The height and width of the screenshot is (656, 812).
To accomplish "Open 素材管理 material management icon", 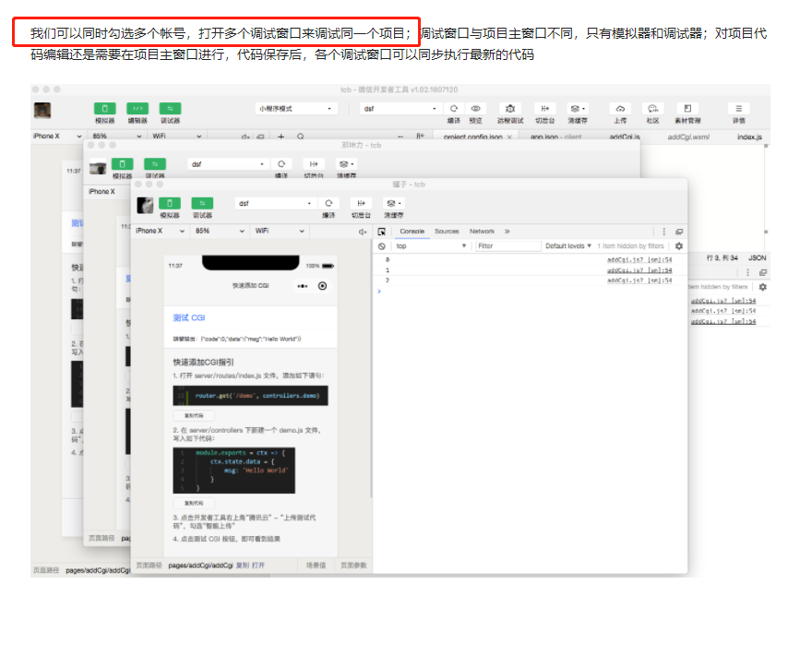I will [x=687, y=108].
